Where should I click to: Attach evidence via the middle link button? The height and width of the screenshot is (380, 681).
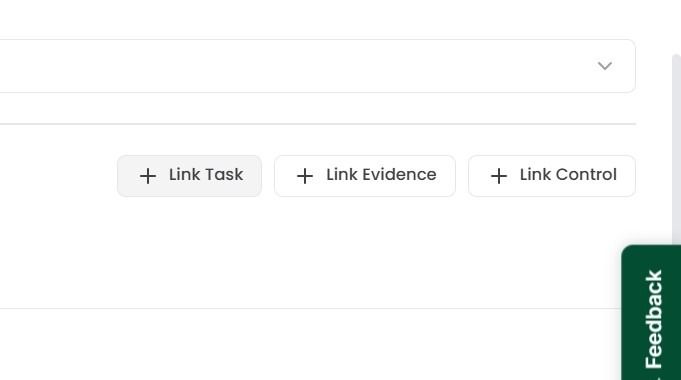click(365, 176)
